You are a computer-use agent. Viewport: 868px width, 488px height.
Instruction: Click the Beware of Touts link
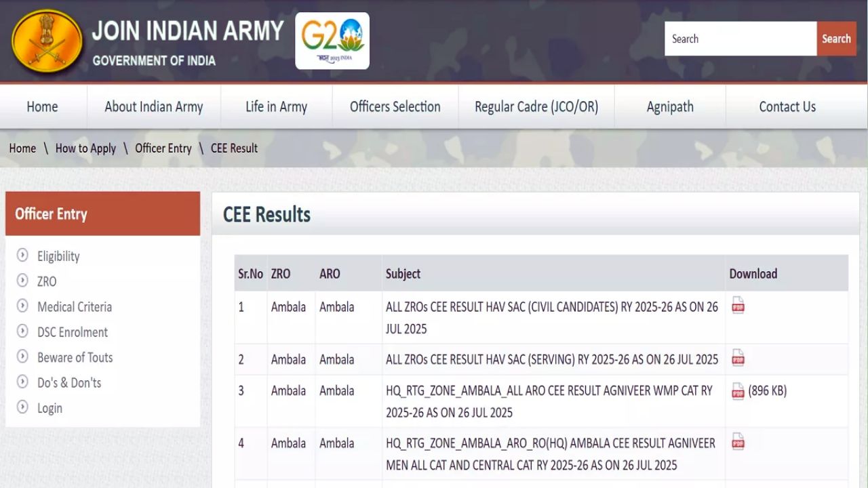pos(75,357)
